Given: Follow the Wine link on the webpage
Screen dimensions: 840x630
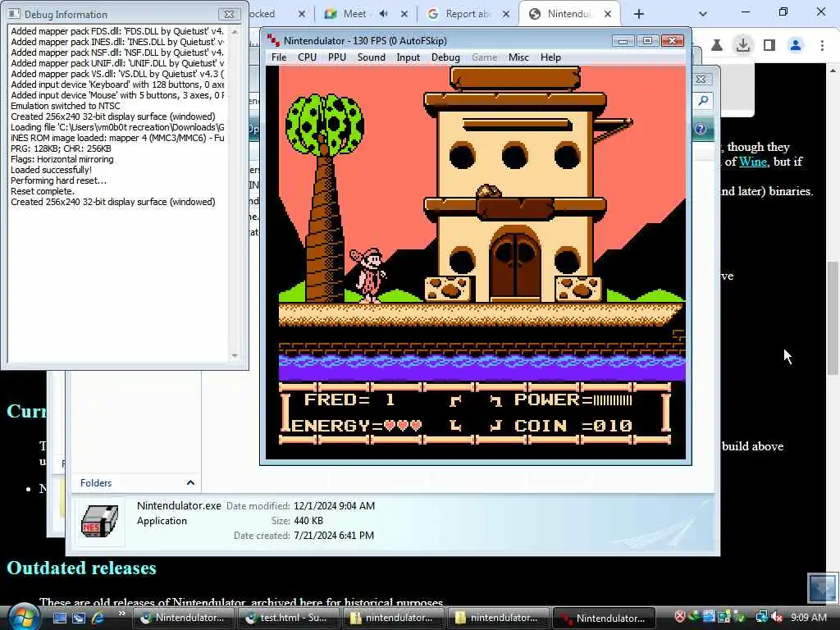Looking at the screenshot, I should tap(753, 162).
